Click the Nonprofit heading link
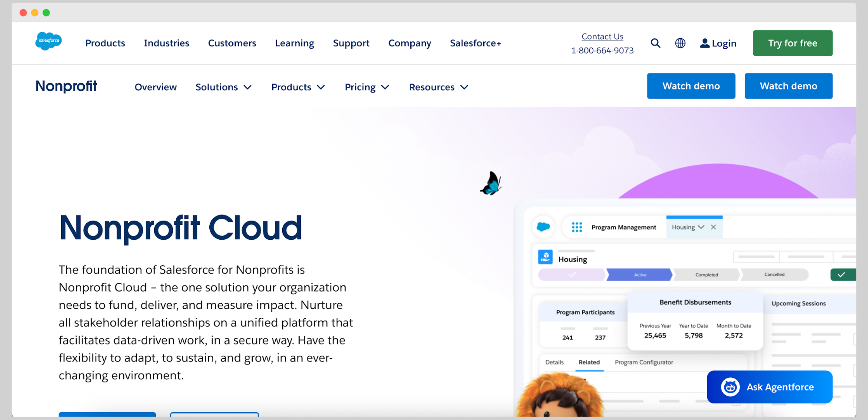The height and width of the screenshot is (420, 868). [x=66, y=86]
